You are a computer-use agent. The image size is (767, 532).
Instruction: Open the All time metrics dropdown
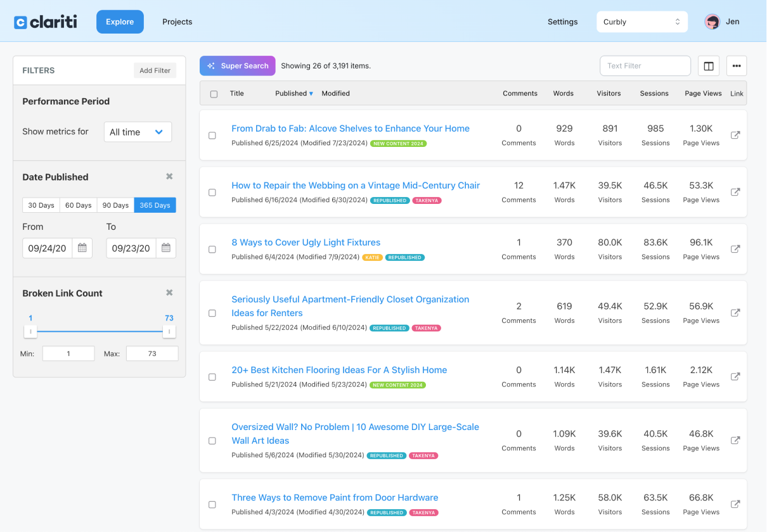(138, 132)
